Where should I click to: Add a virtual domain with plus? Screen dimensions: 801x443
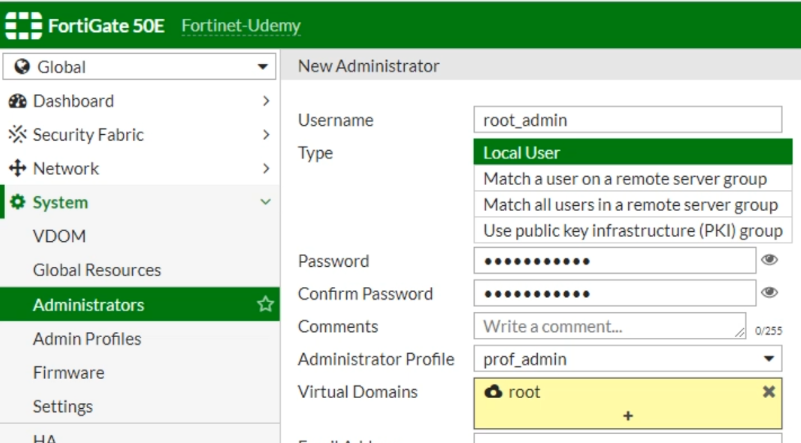628,415
